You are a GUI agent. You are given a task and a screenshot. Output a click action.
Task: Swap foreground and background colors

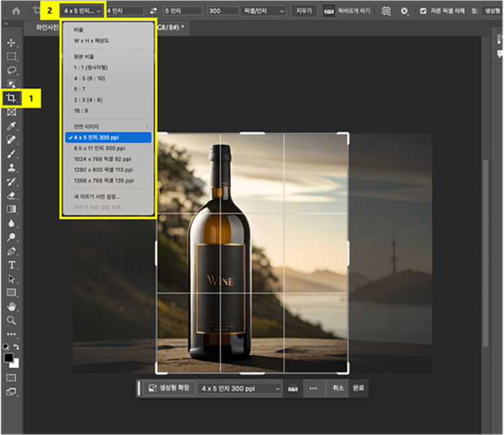[x=17, y=347]
